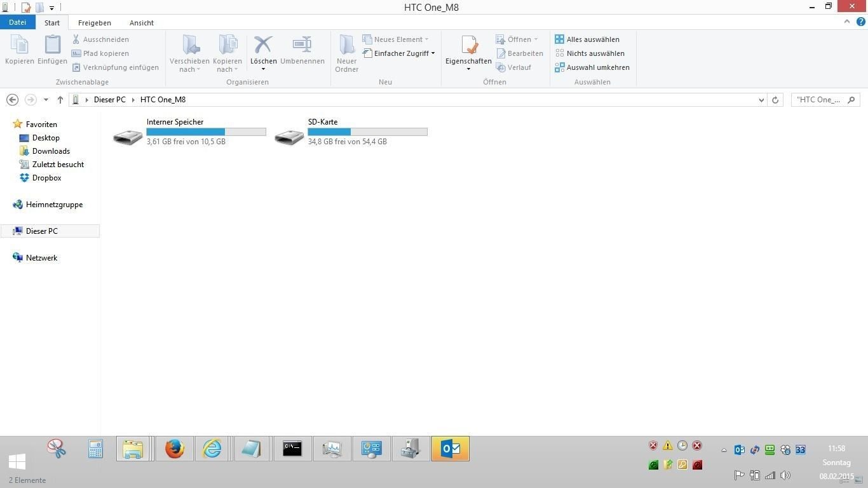
Task: Open Dropbox in the sidebar
Action: [46, 178]
